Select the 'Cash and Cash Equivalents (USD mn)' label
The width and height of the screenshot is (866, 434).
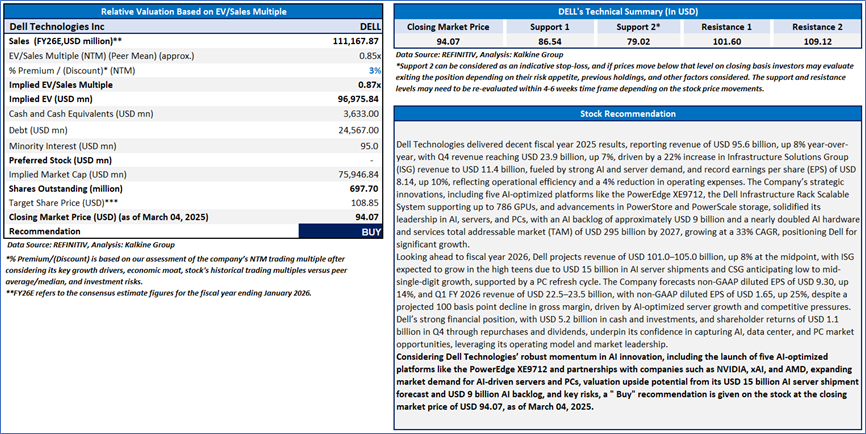(x=81, y=114)
